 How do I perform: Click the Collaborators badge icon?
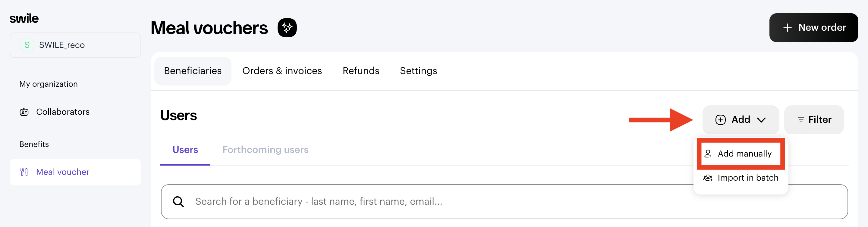[x=24, y=112]
